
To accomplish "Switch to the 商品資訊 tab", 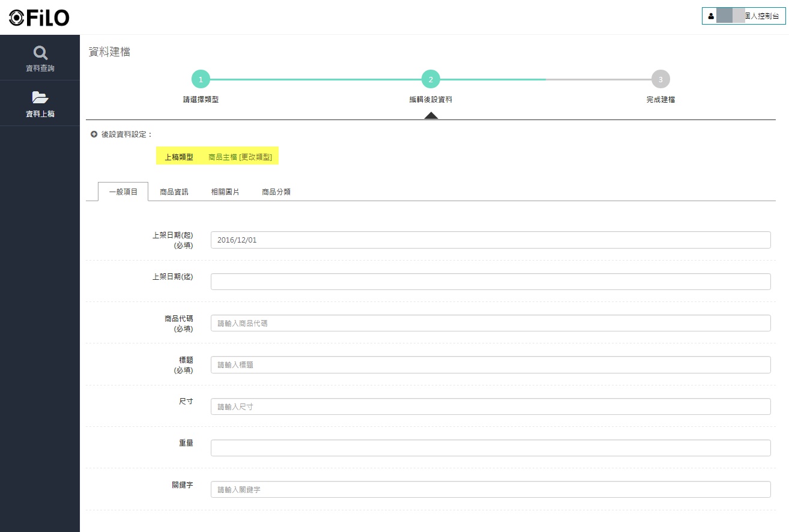I will point(174,192).
